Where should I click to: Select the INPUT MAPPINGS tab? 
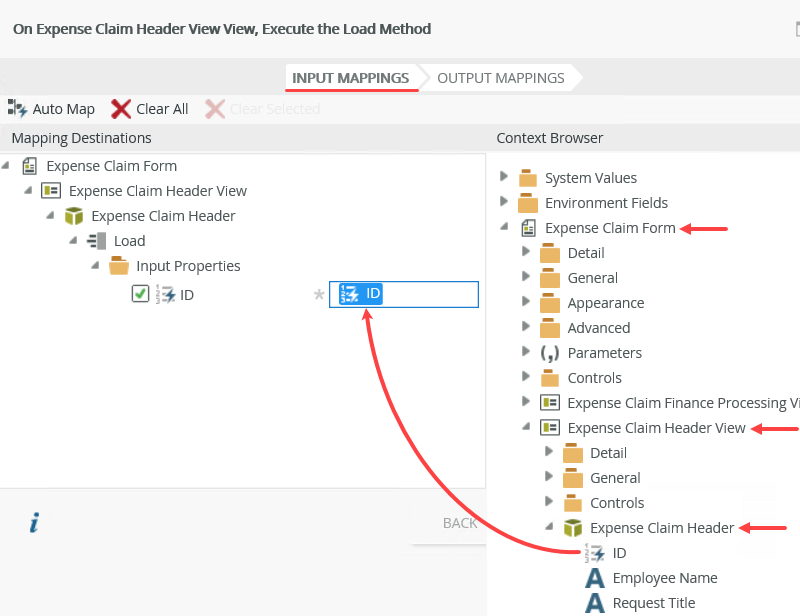(x=351, y=77)
